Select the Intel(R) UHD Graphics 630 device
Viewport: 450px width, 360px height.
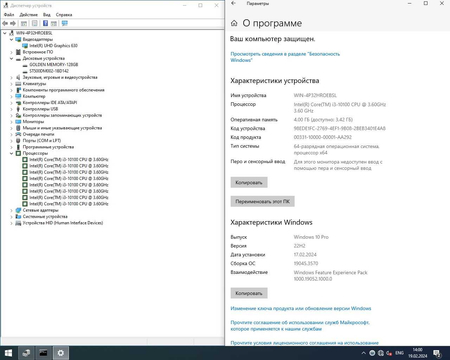coord(53,46)
